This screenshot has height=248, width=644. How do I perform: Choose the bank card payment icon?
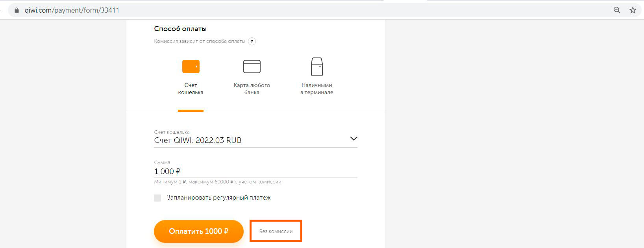252,67
